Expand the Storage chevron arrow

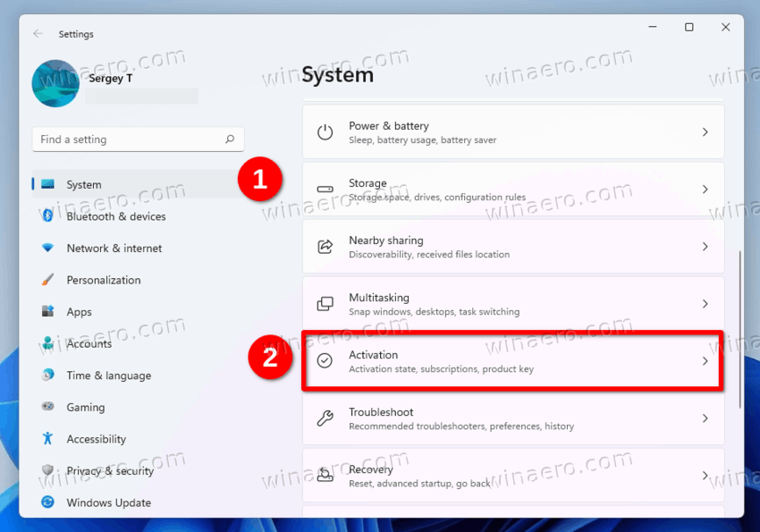pyautogui.click(x=705, y=189)
